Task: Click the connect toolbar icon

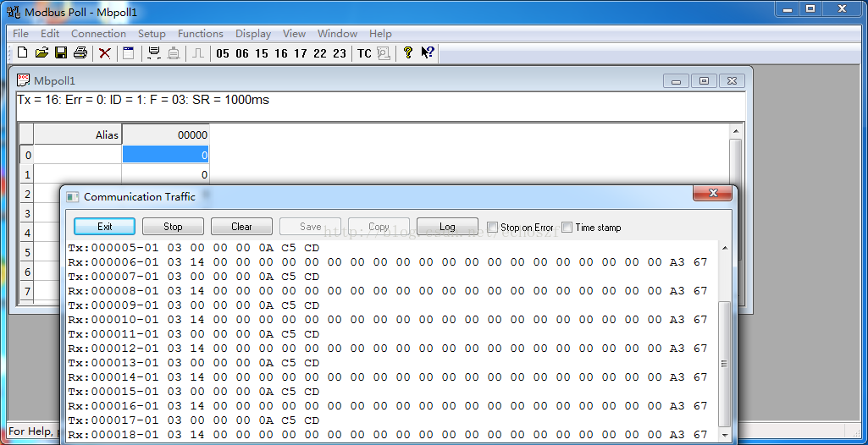Action: click(154, 53)
